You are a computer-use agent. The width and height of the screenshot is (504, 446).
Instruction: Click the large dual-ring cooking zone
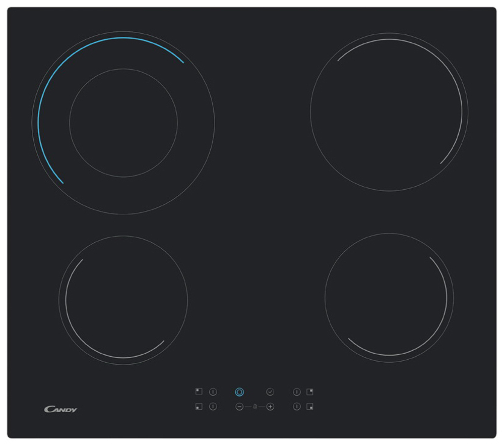pyautogui.click(x=123, y=123)
